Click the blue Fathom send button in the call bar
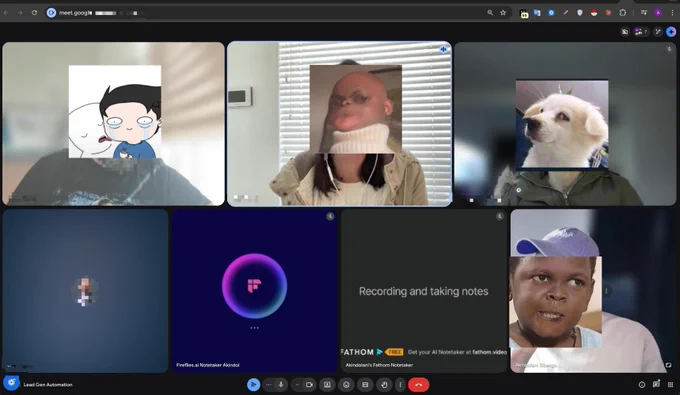The image size is (680, 395). [x=254, y=385]
